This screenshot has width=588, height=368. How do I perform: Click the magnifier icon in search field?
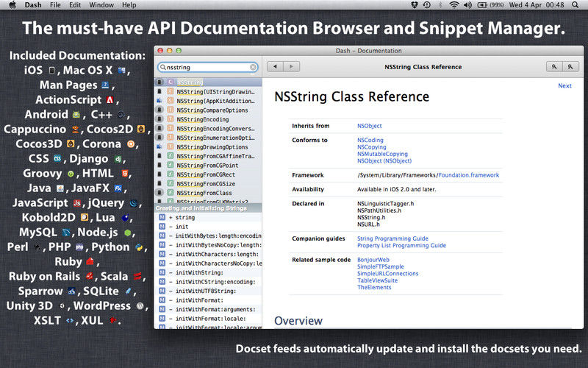pyautogui.click(x=162, y=67)
